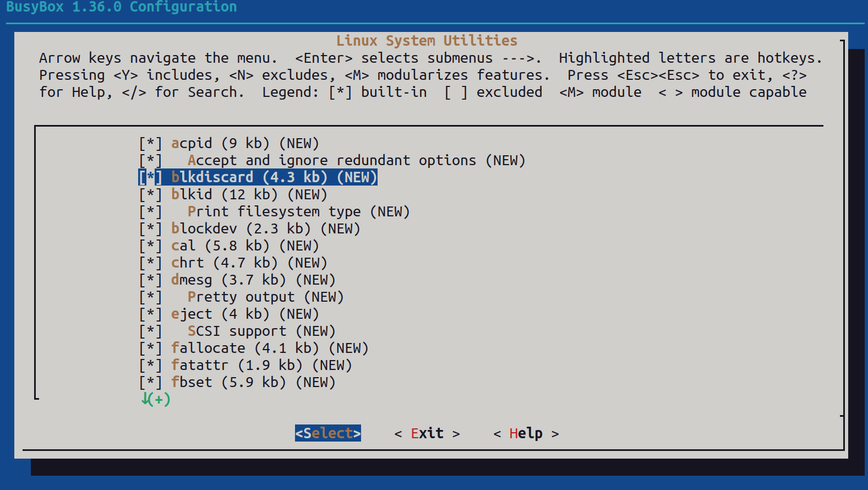
Task: Click the BusyBox 1.36.0 Configuration header
Action: [122, 7]
